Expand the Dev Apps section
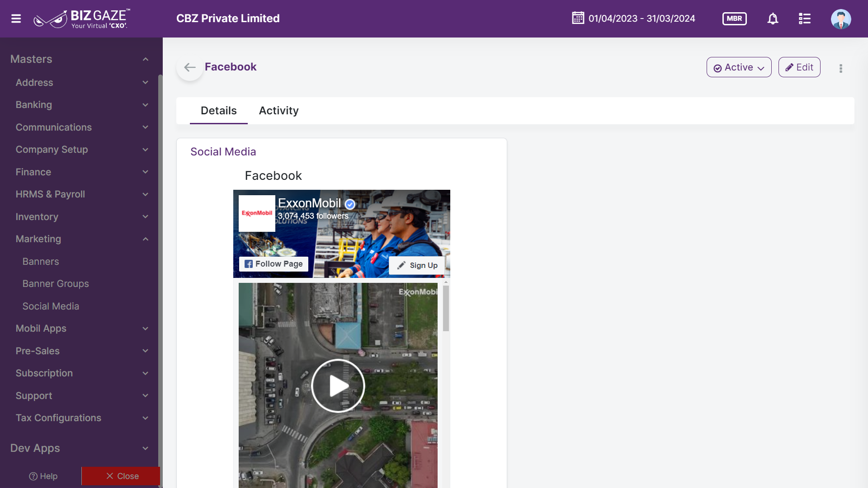Screen dimensions: 868x488 pyautogui.click(x=79, y=448)
